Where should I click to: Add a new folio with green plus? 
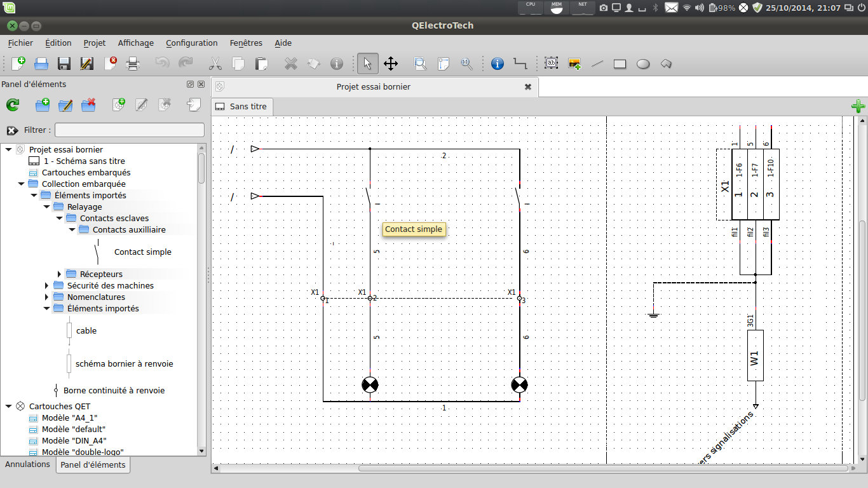coord(858,106)
